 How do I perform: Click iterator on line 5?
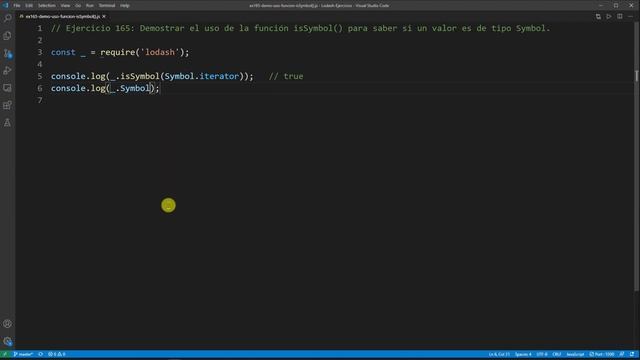[219, 76]
